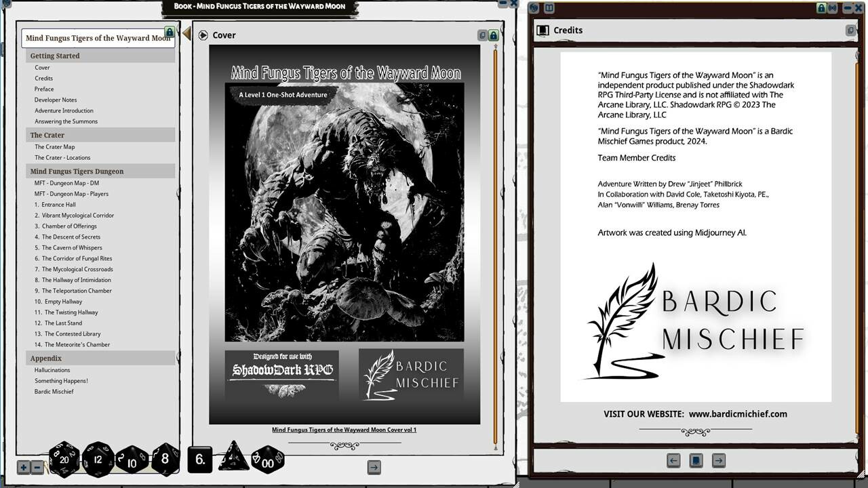Collapse the index sidebar with the arrow
868x488 pixels.
tap(186, 33)
